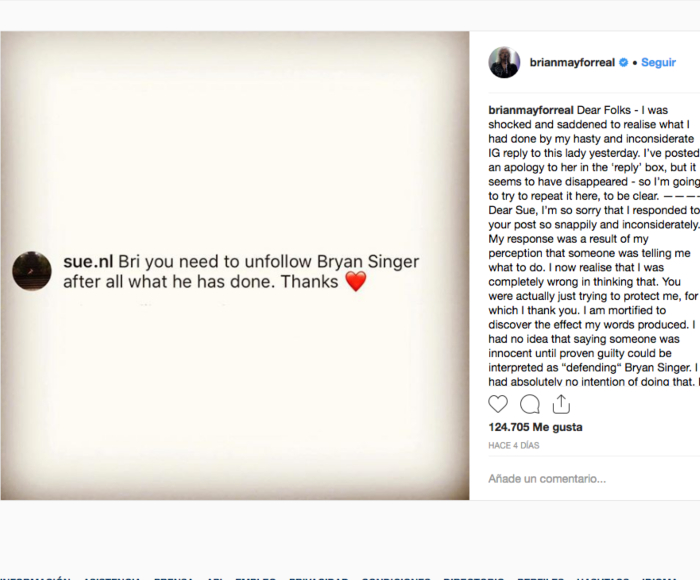The image size is (700, 580).
Task: Click the comment speech bubble icon
Action: [530, 404]
